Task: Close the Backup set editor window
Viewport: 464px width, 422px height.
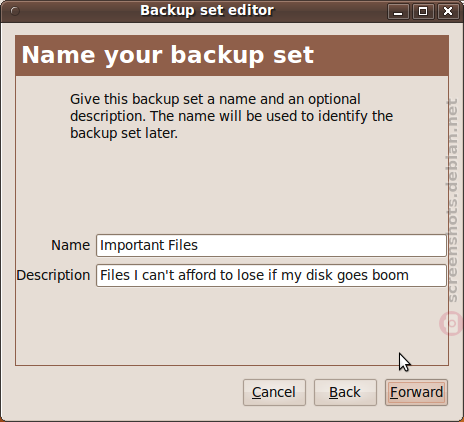Action: 448,12
